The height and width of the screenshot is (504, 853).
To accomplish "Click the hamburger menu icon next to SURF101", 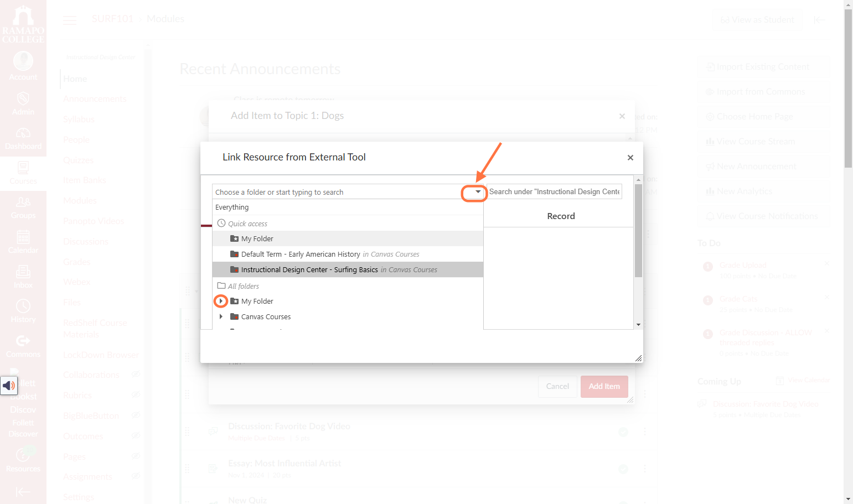I will [70, 20].
